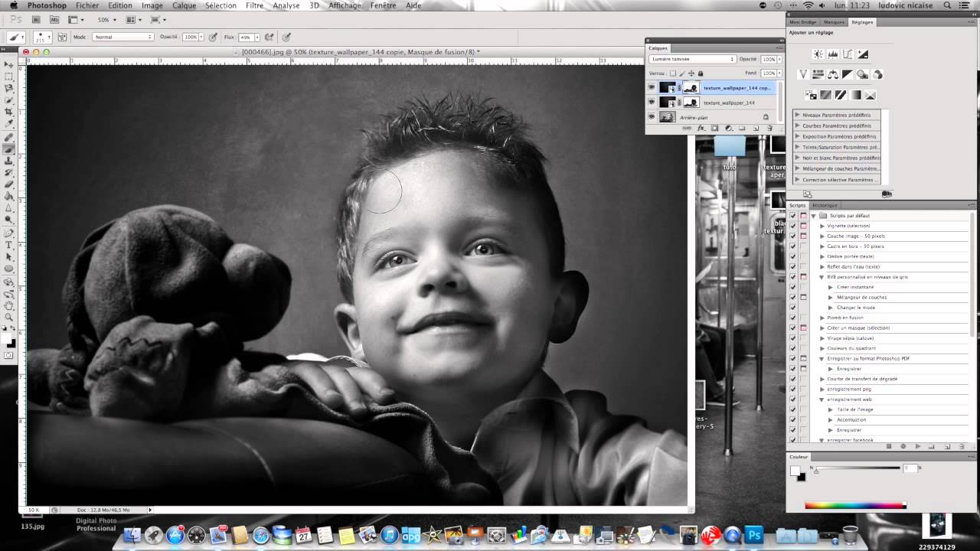Select the Clone Stamp tool
980x551 pixels.
[x=10, y=161]
